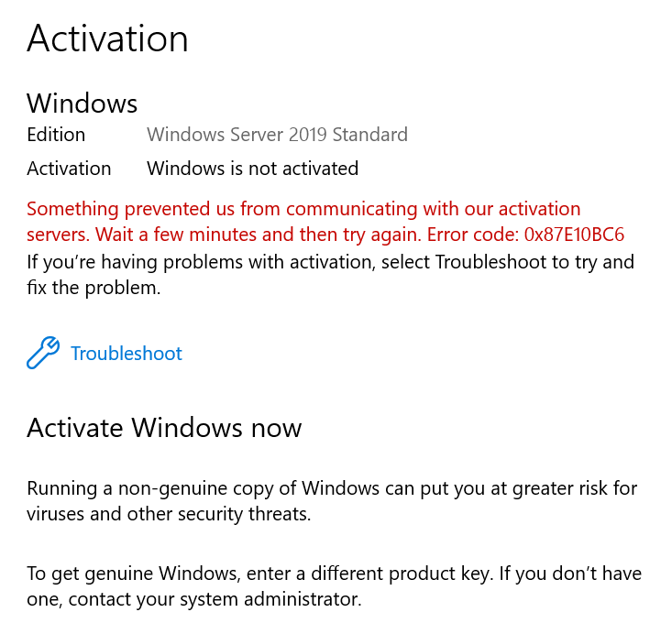Select the 'Windows is not activated' status
Image resolution: width=672 pixels, height=634 pixels.
click(x=253, y=169)
